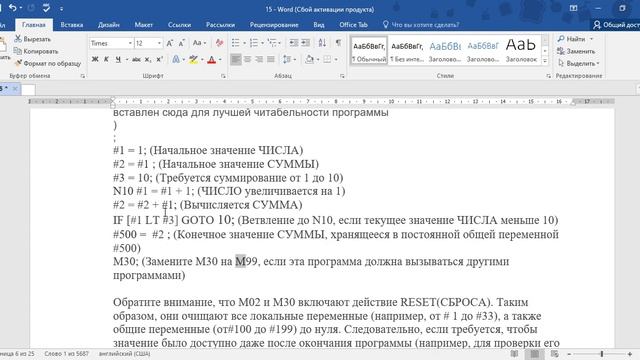Image resolution: width=640 pixels, height=360 pixels.
Task: Switch to read mode view icon
Action: click(x=514, y=354)
